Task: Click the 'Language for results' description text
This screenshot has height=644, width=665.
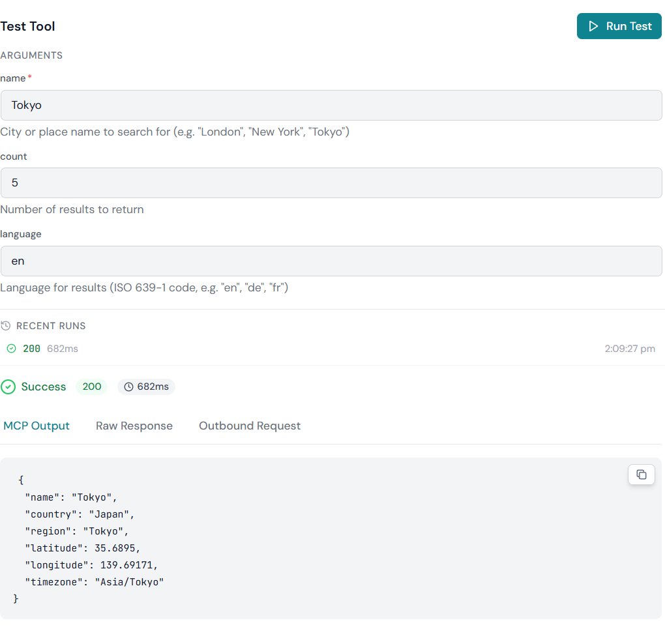Action: [x=144, y=287]
